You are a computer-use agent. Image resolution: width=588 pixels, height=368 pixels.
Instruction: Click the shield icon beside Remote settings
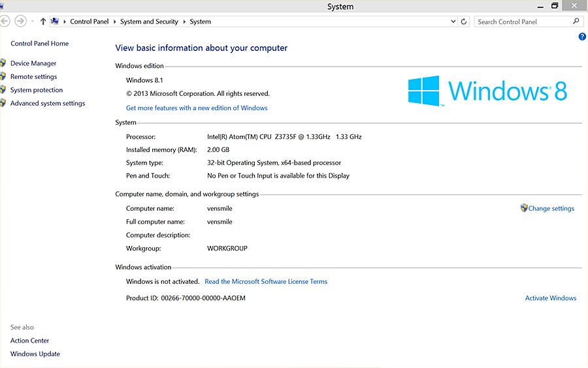coord(3,76)
